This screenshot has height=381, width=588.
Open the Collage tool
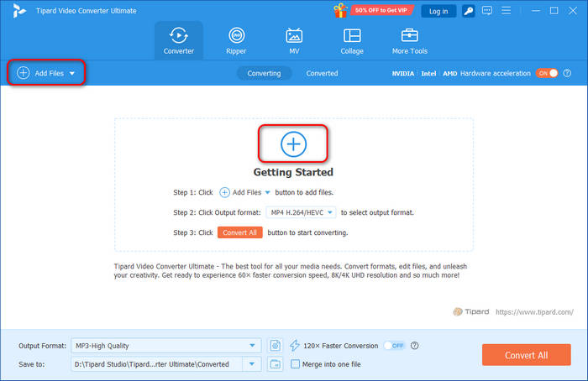352,40
